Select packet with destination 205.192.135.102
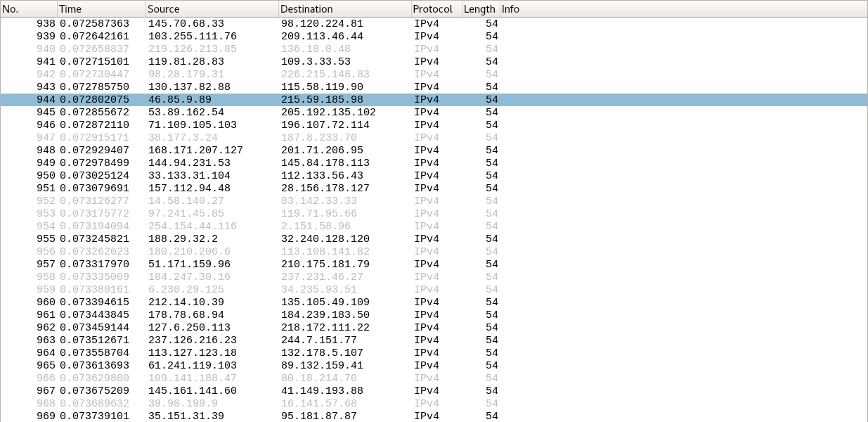 coord(328,113)
